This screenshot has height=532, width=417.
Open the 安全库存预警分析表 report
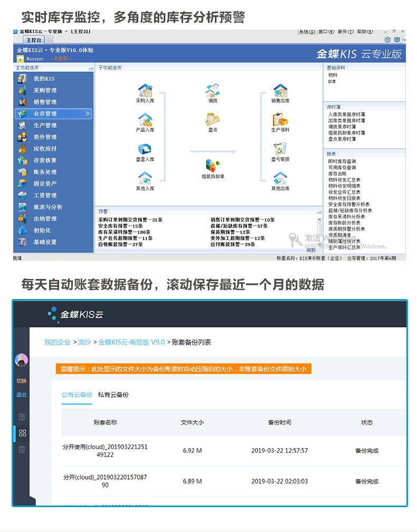(349, 204)
